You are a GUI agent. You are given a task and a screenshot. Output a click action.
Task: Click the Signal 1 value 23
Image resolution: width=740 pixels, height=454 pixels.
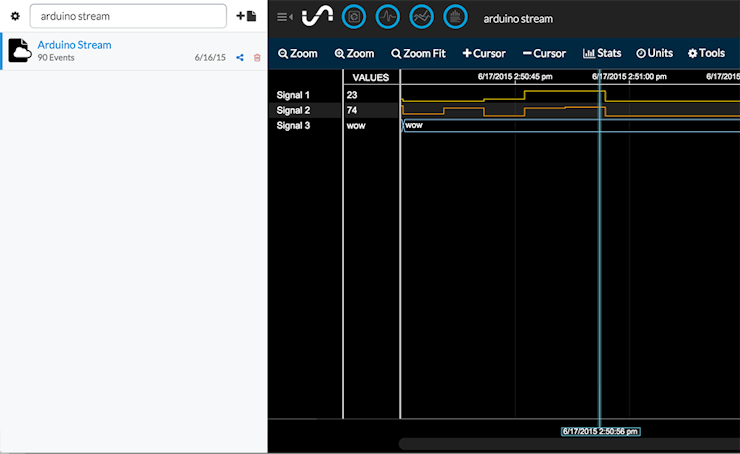[x=352, y=95]
